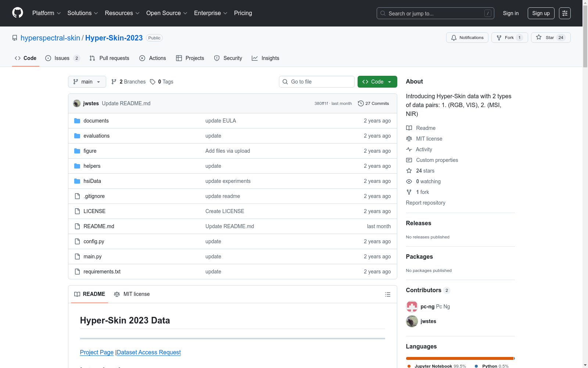This screenshot has width=588, height=368.
Task: Open the README.md file
Action: [x=99, y=226]
